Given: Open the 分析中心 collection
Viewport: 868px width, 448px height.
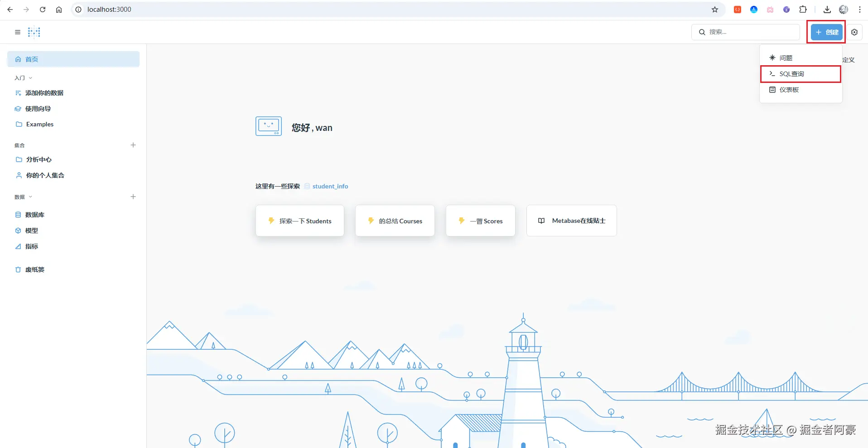Looking at the screenshot, I should 73,159.
